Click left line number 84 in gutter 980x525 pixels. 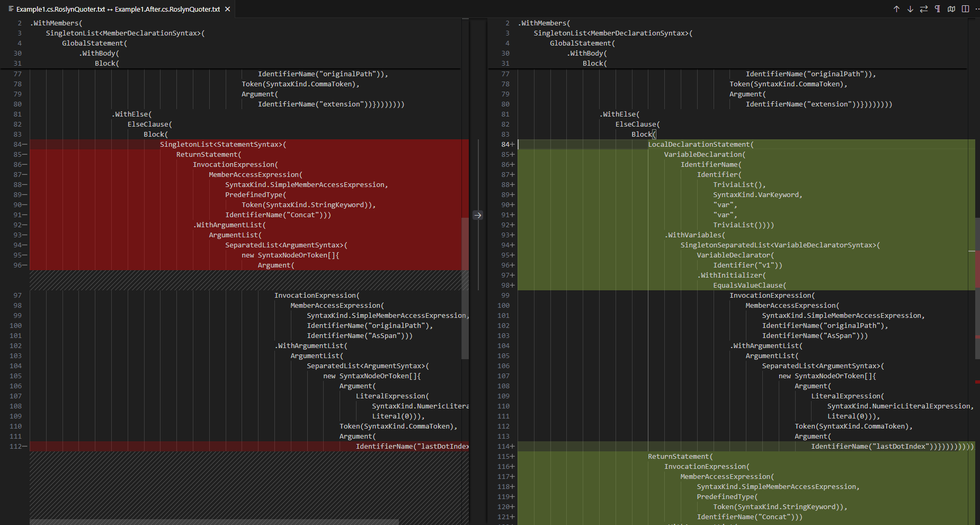[x=18, y=144]
